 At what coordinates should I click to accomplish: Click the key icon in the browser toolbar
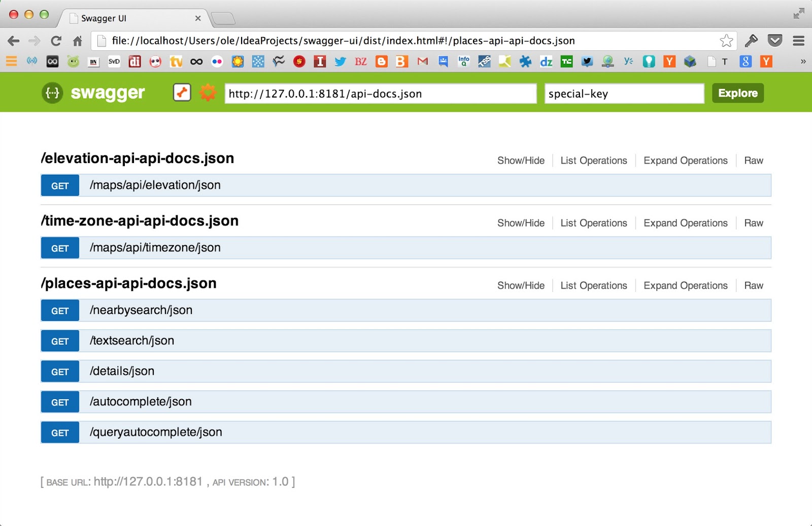752,41
